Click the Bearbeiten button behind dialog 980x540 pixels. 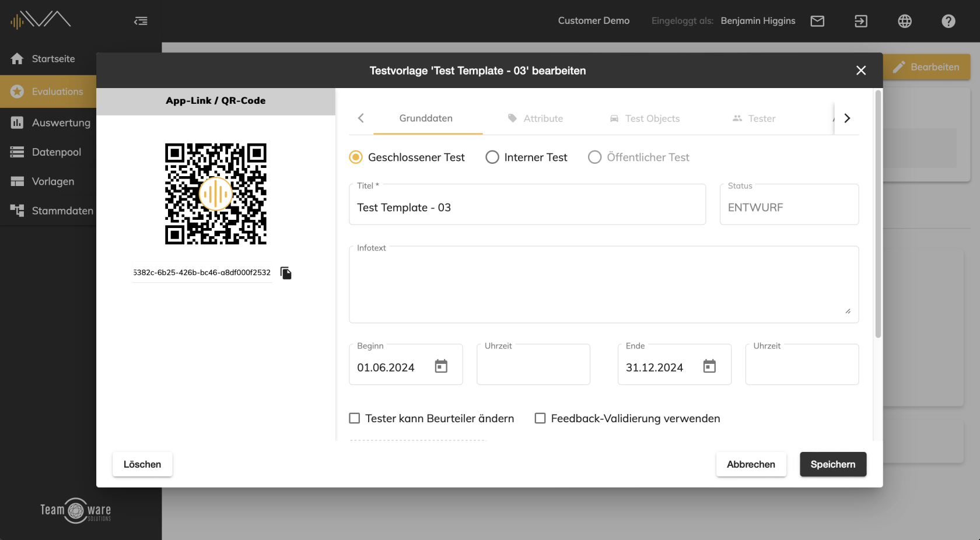click(926, 67)
